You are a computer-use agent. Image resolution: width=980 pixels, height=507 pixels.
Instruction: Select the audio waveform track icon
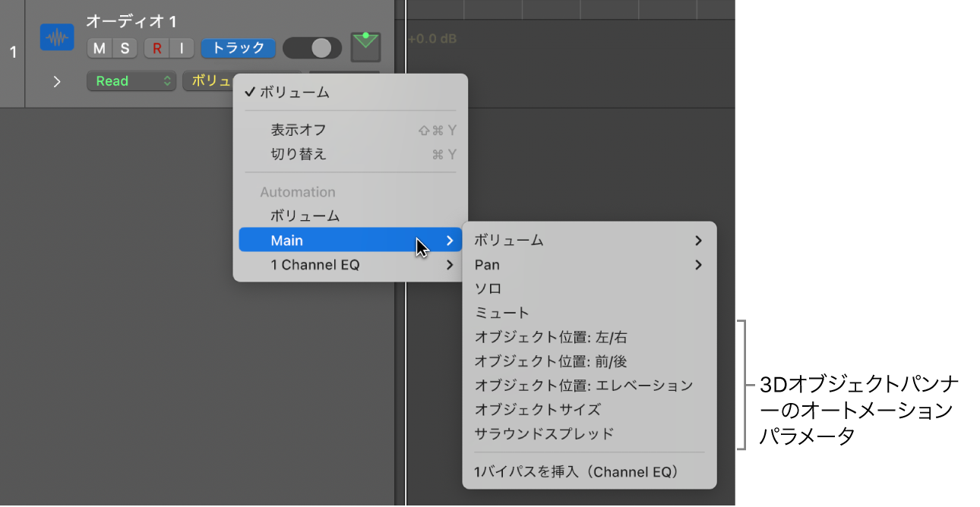coord(56,36)
